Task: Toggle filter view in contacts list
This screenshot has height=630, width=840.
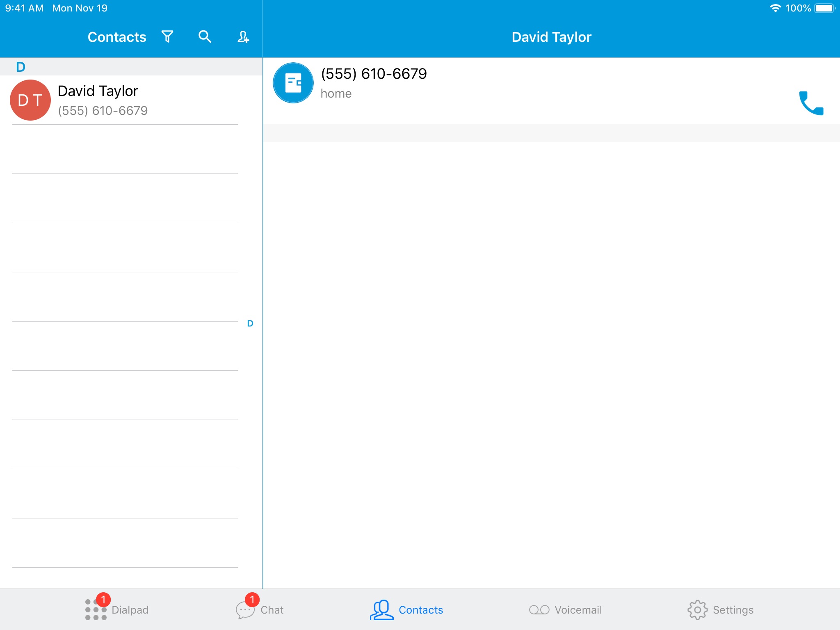Action: tap(167, 37)
